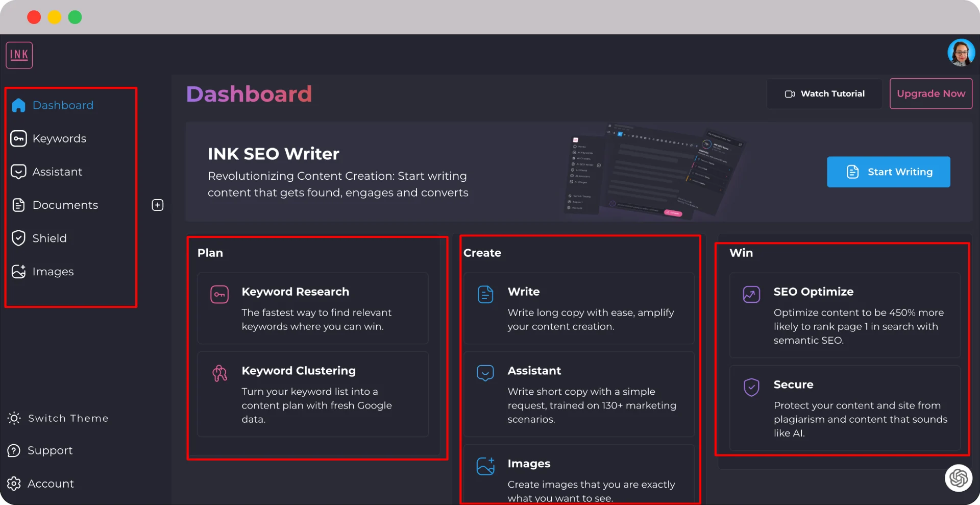Add new document with plus icon
Screen dimensions: 980x505
[158, 205]
